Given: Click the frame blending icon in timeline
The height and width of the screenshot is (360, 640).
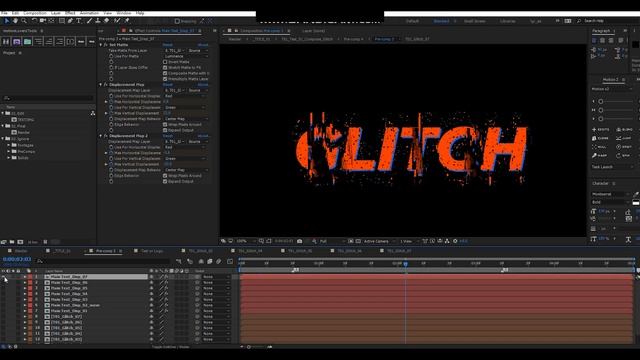Looking at the screenshot, I should click(x=210, y=261).
